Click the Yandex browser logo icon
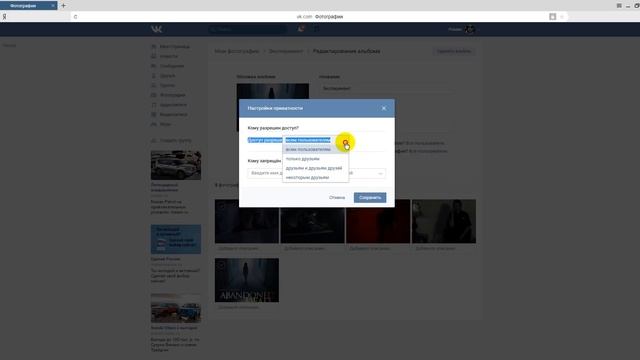Image resolution: width=640 pixels, height=360 pixels. pyautogui.click(x=4, y=17)
